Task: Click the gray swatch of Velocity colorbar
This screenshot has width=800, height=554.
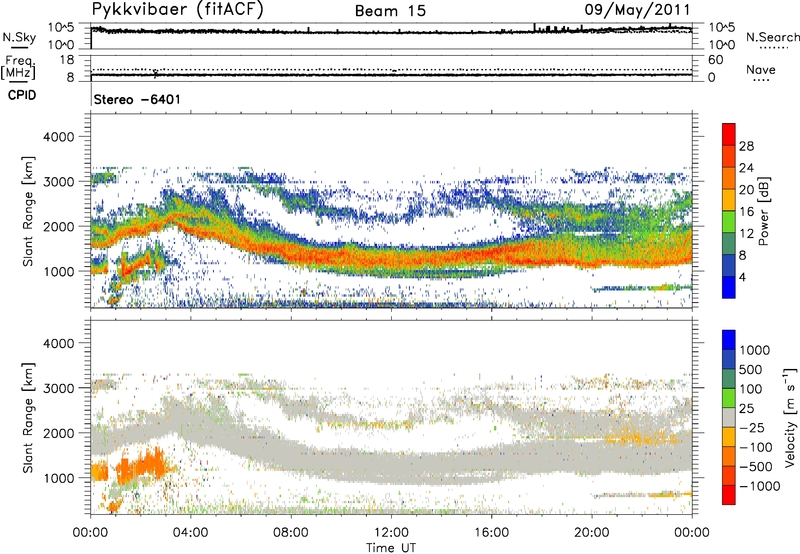Action: 729,417
